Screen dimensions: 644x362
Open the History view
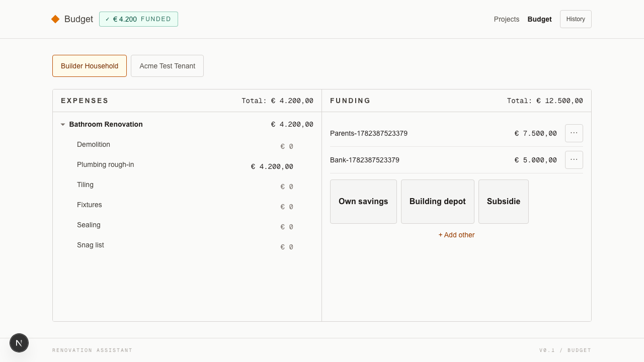click(x=576, y=19)
